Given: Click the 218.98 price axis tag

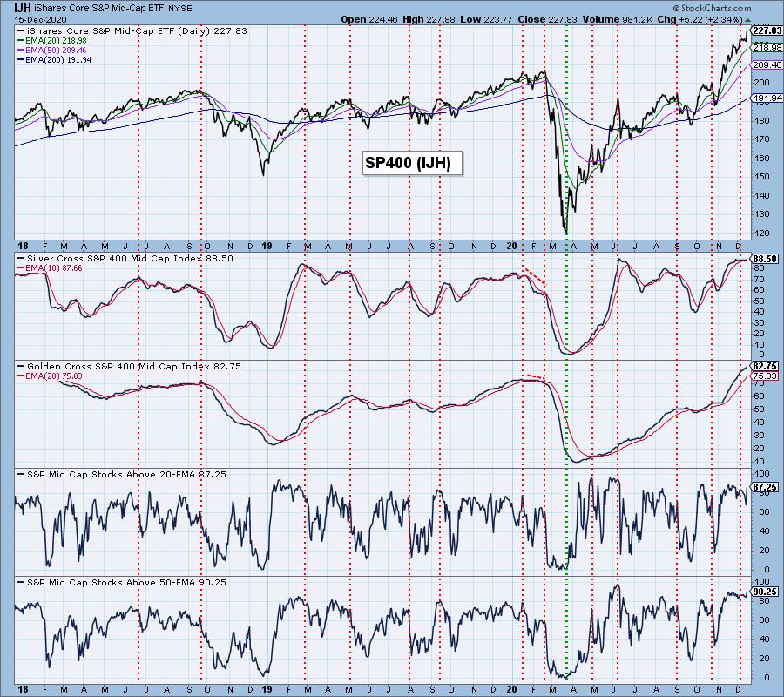Looking at the screenshot, I should pyautogui.click(x=767, y=47).
